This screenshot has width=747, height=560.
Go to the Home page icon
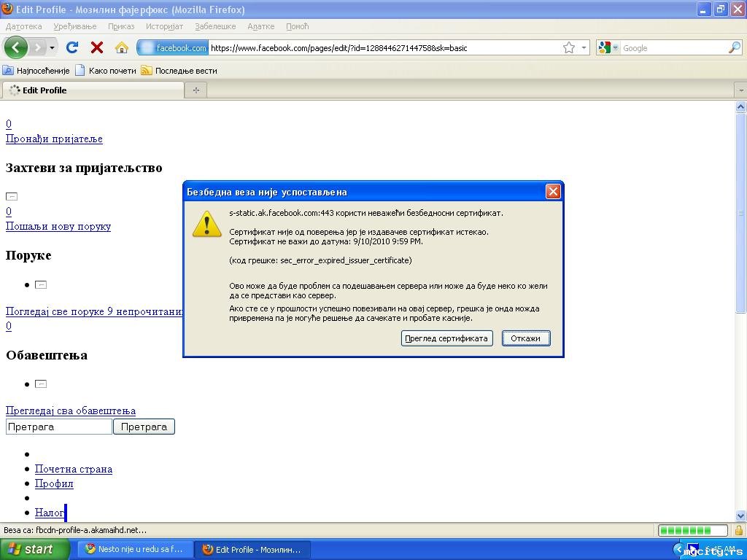coord(122,47)
